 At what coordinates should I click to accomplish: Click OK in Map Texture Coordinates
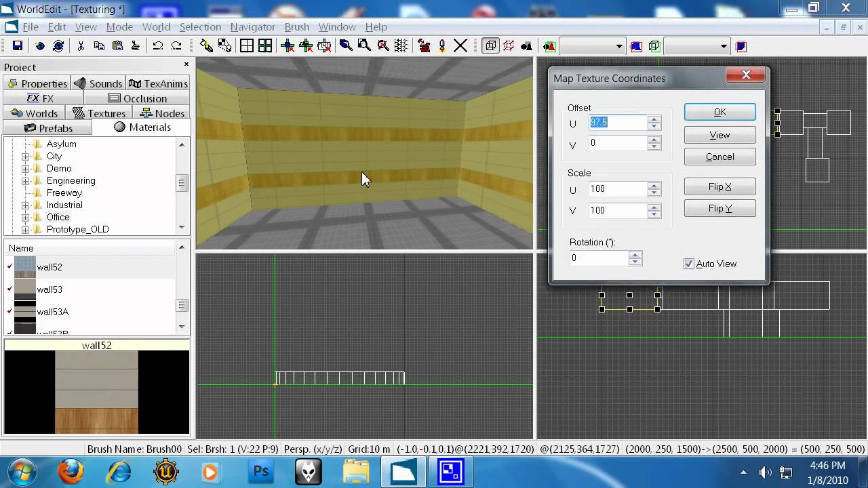(719, 112)
